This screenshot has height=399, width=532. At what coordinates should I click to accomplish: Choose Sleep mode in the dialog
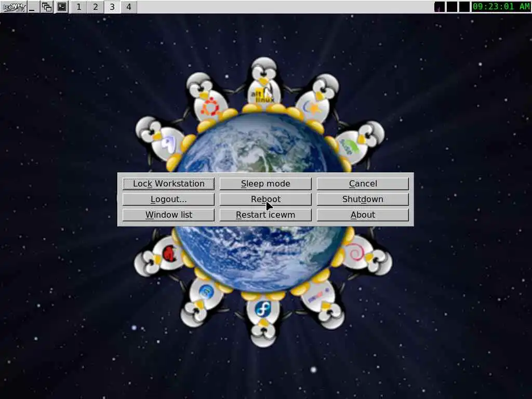[x=265, y=183]
